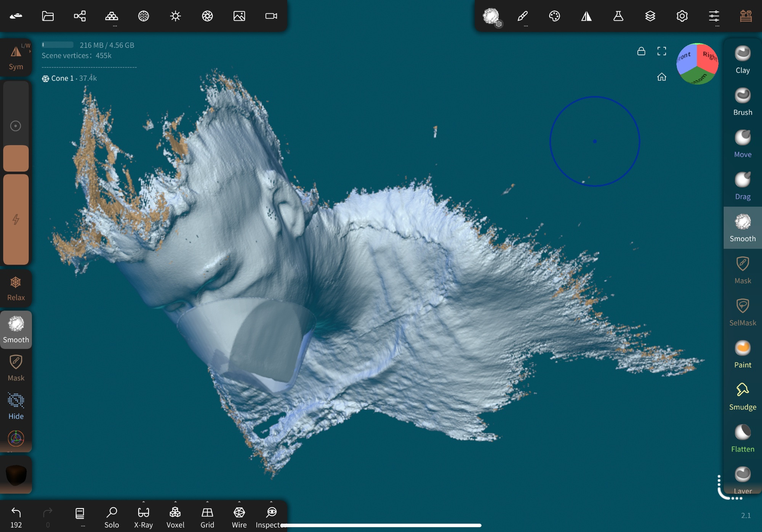Open the Background image menu
The height and width of the screenshot is (532, 762).
(239, 16)
